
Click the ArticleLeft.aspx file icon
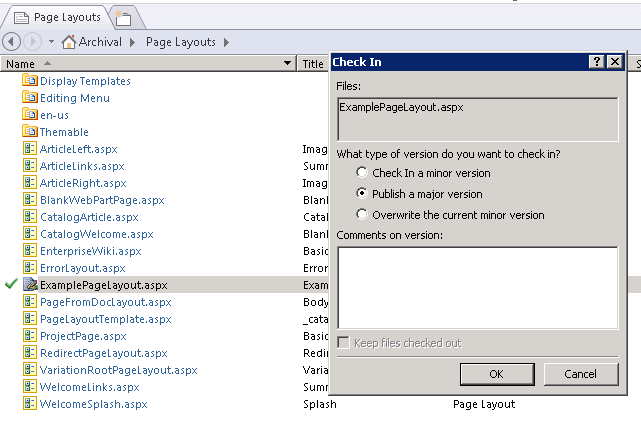click(29, 149)
